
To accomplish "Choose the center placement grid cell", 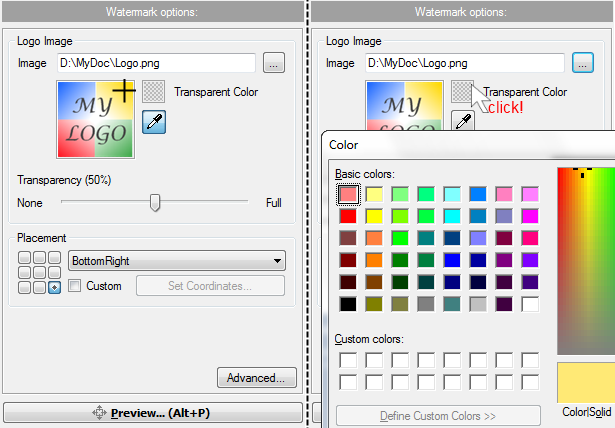I will click(x=39, y=272).
